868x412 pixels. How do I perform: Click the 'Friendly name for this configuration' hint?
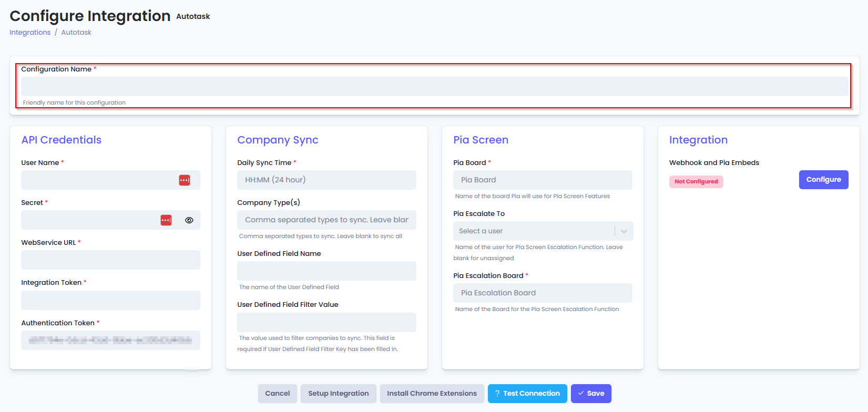pyautogui.click(x=74, y=102)
